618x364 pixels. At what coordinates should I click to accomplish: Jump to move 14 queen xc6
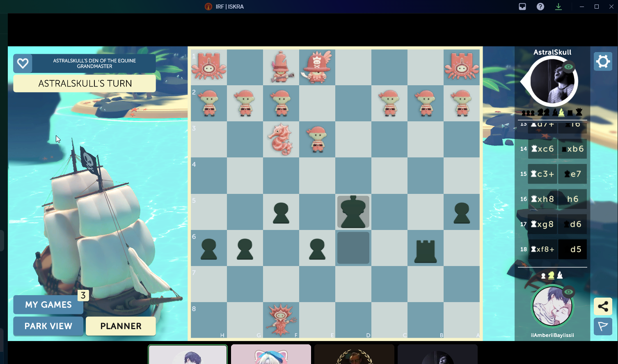point(542,149)
